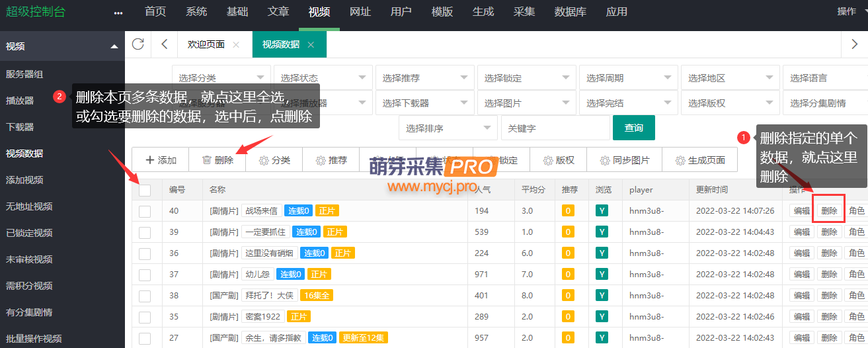Check the row 35 密案1922 checkbox

tap(145, 317)
